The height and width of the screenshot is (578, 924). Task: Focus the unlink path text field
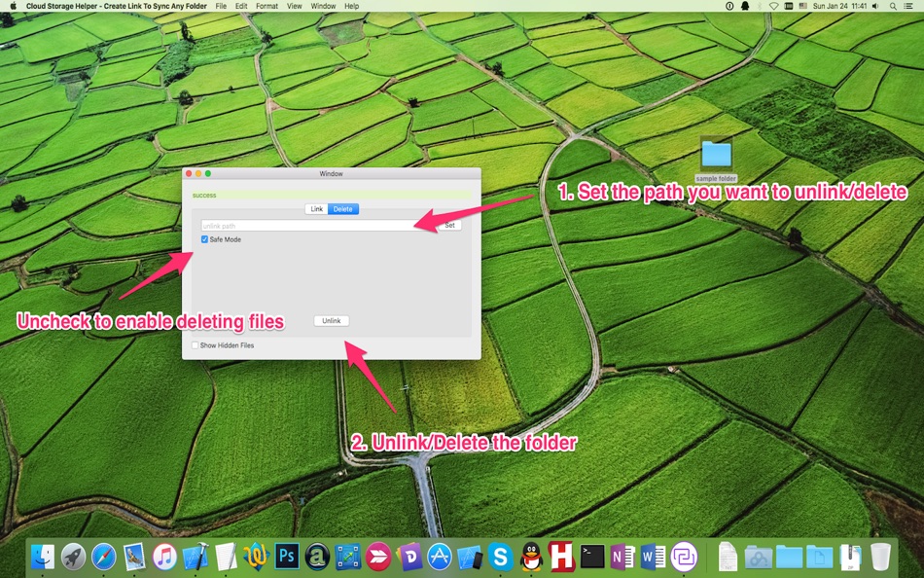[312, 226]
